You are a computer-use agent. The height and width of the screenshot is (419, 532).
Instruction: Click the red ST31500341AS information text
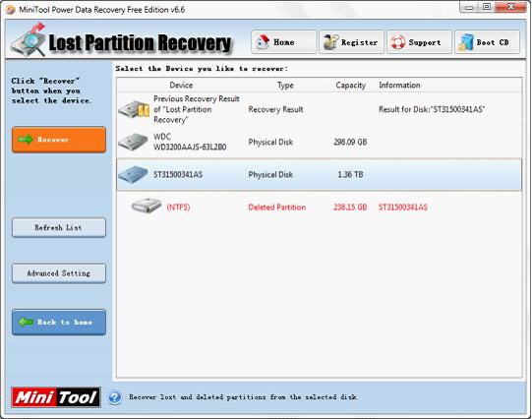(403, 207)
